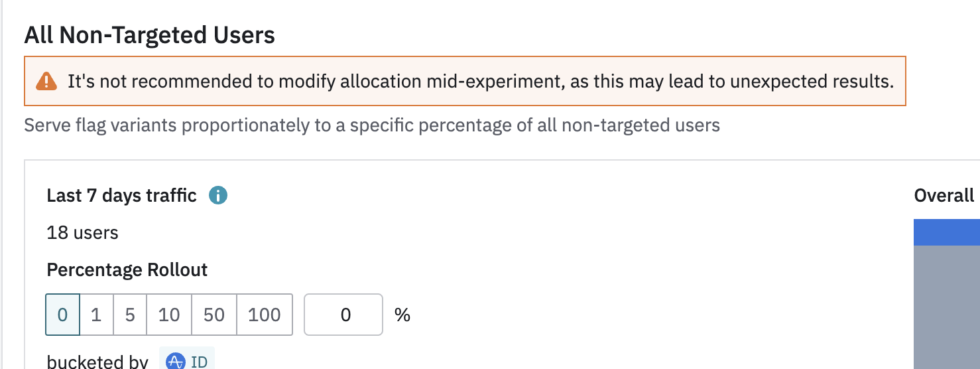Click the Last 7 days traffic label
980x369 pixels.
click(122, 196)
